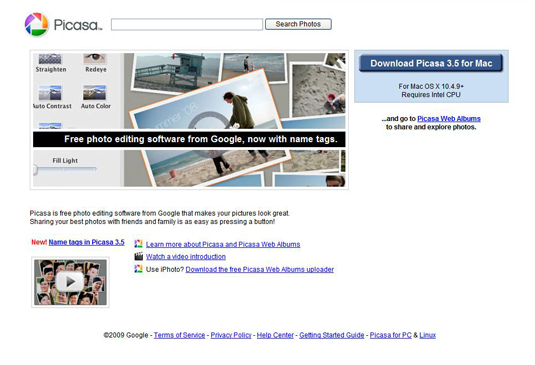The image size is (535, 365).
Task: Open Getting Started Guide link
Action: coord(332,335)
